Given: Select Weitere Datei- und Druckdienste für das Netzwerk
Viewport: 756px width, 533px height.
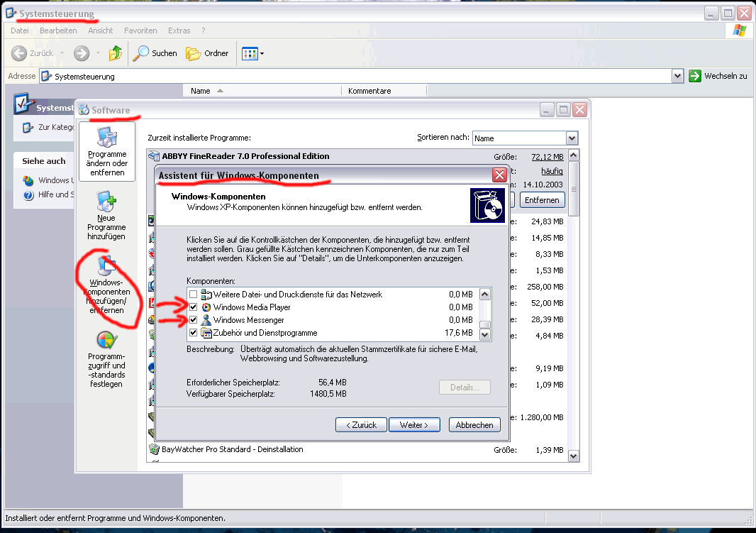Looking at the screenshot, I should tap(332, 295).
